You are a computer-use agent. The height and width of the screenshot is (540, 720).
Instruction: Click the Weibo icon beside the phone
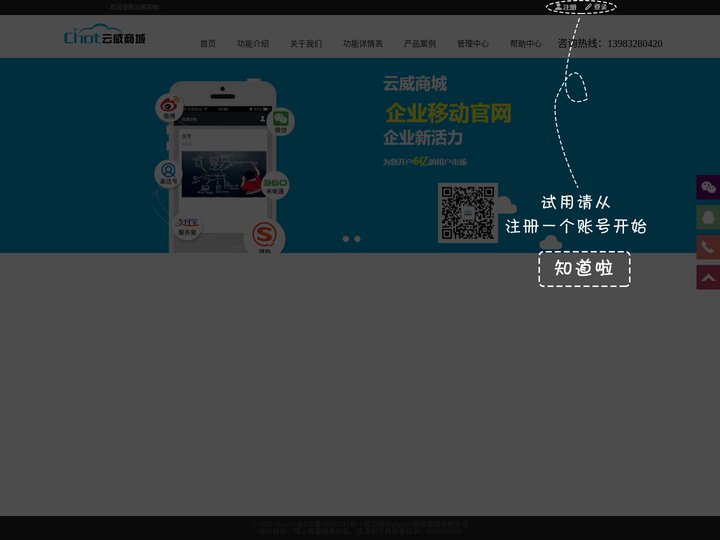[x=169, y=107]
